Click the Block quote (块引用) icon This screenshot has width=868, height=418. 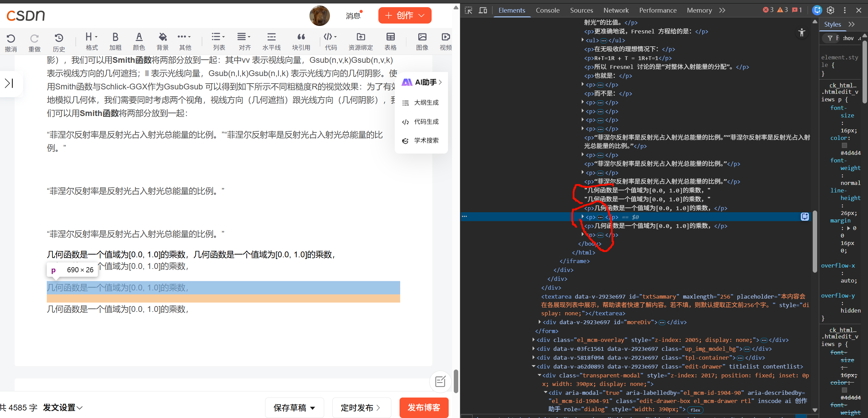click(301, 37)
